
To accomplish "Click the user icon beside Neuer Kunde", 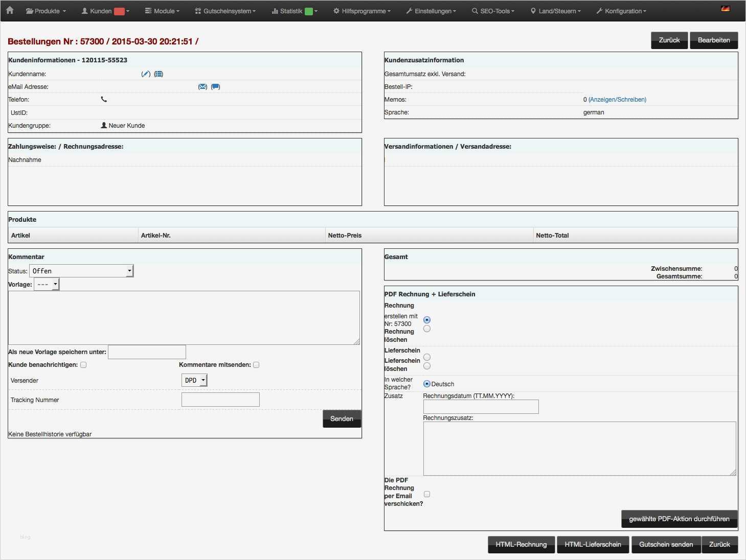I will pos(104,125).
